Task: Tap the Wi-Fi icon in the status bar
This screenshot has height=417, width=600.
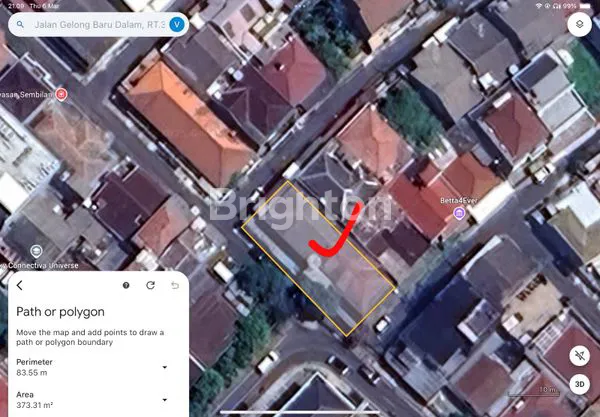Action: click(539, 6)
